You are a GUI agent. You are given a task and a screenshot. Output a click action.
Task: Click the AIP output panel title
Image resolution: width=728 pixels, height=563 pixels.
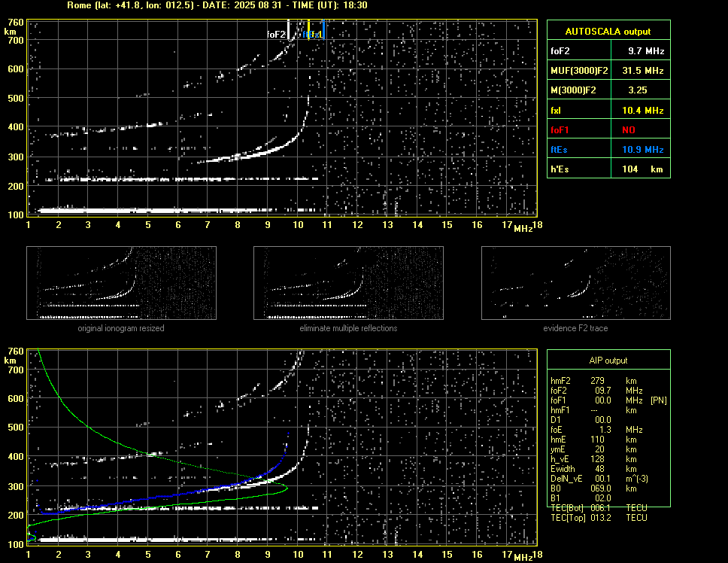point(608,361)
